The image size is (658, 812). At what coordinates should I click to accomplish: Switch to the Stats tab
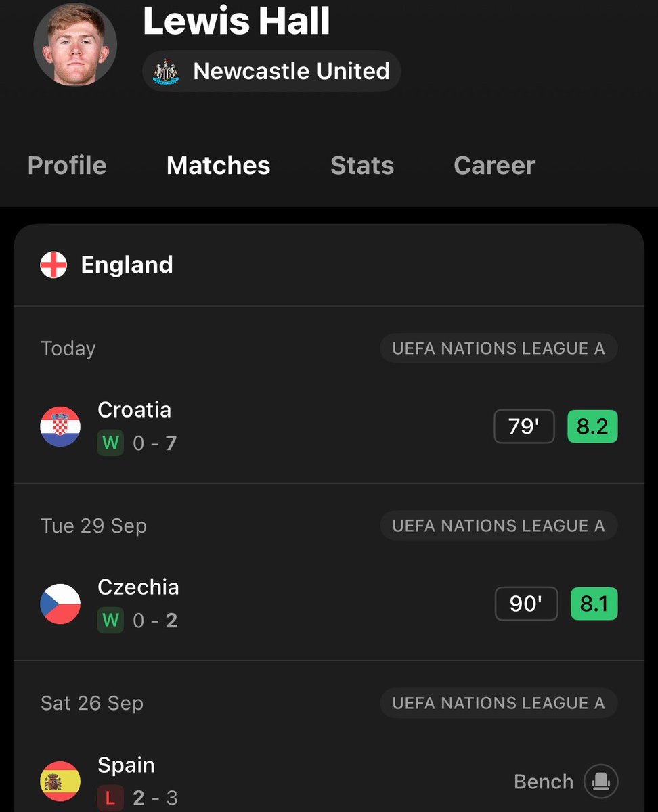tap(362, 165)
